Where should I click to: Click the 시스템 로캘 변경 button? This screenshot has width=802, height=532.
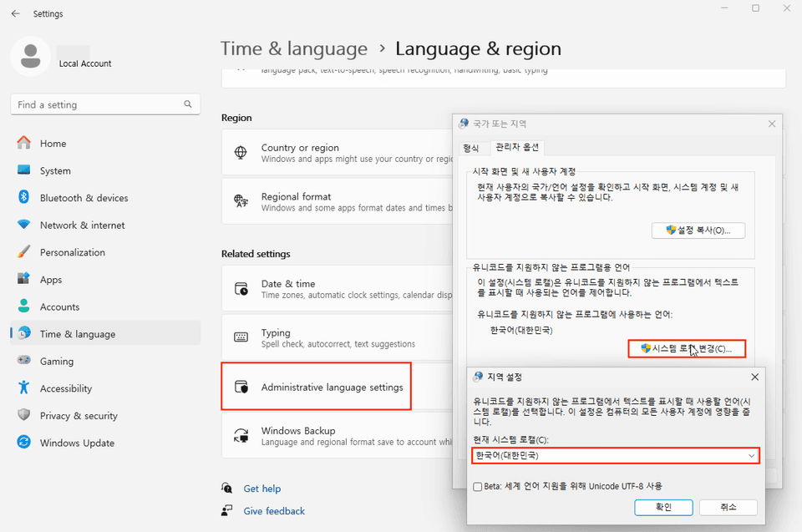coord(686,348)
